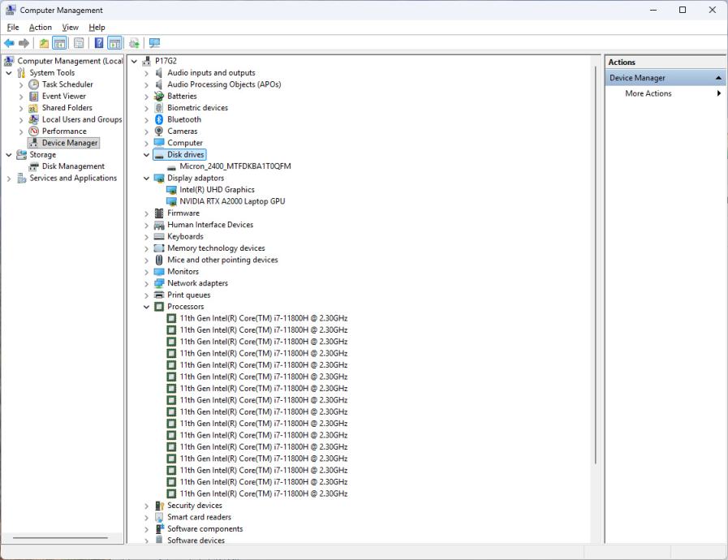Toggle Show/Hide Action Pane toolbar icon

point(114,43)
